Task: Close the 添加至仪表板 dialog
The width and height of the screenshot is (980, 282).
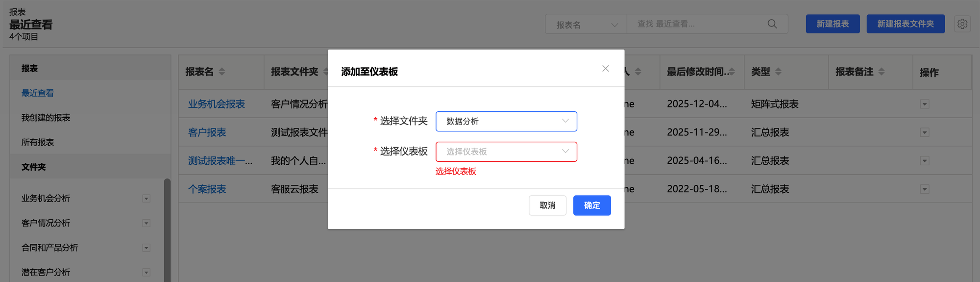Action: click(606, 69)
